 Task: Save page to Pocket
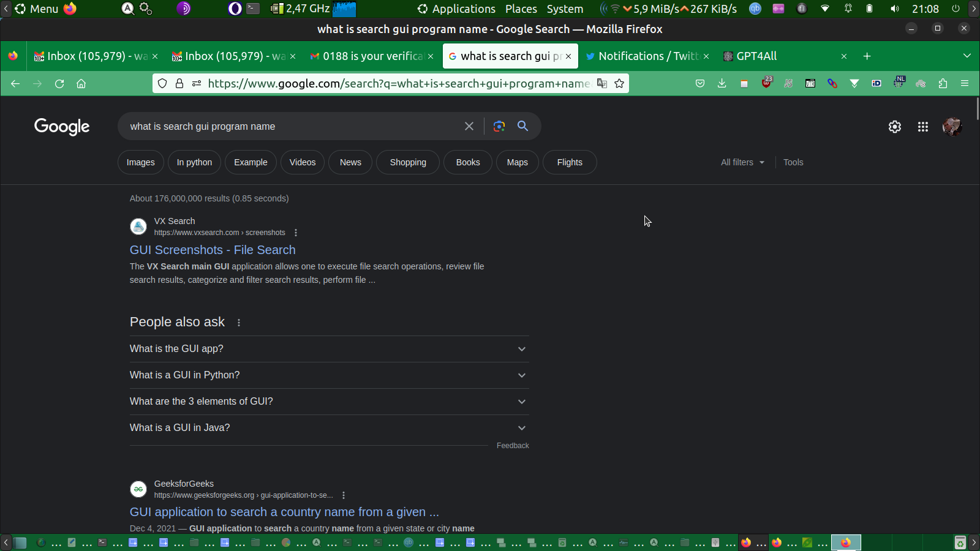coord(700,83)
